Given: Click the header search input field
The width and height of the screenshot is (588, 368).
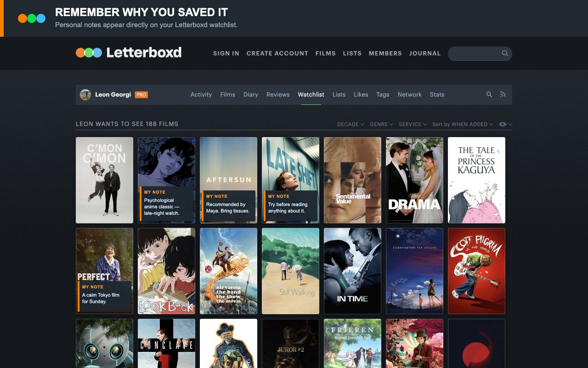Looking at the screenshot, I should pos(480,53).
